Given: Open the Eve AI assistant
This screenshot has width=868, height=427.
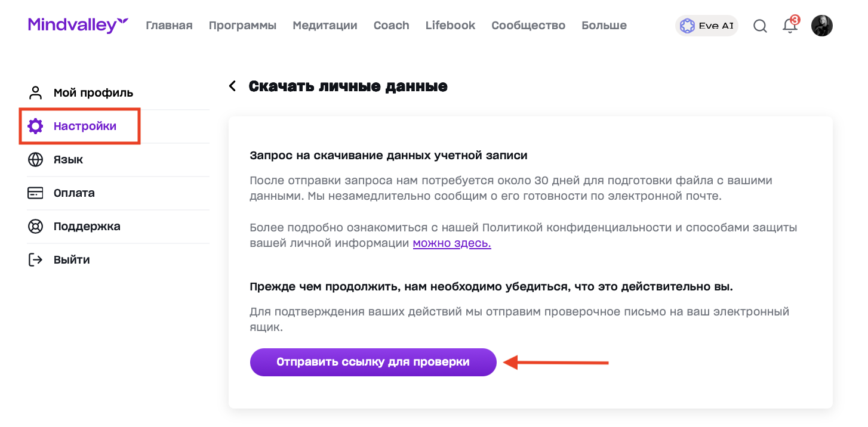Looking at the screenshot, I should 706,26.
